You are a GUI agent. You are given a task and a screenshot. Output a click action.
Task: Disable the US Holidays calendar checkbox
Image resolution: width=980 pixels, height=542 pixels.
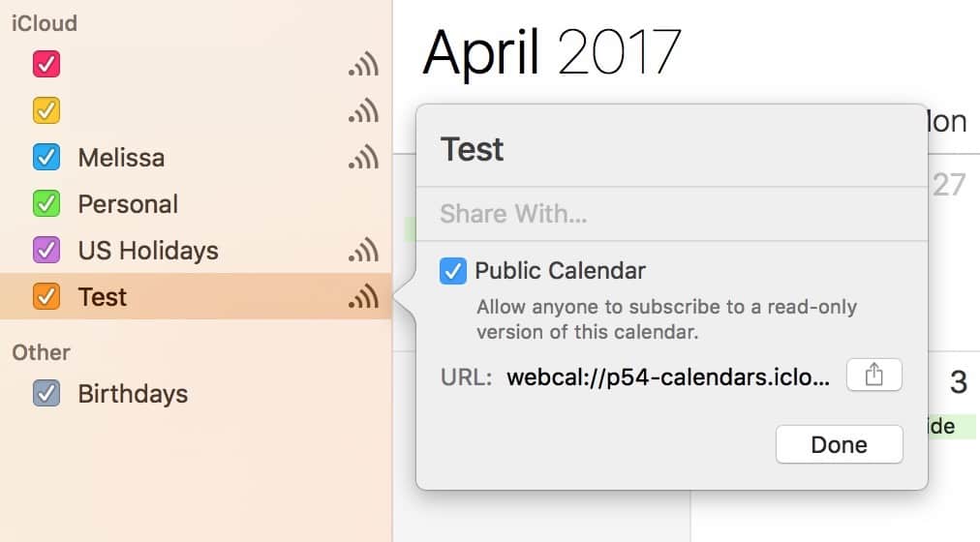coord(46,251)
